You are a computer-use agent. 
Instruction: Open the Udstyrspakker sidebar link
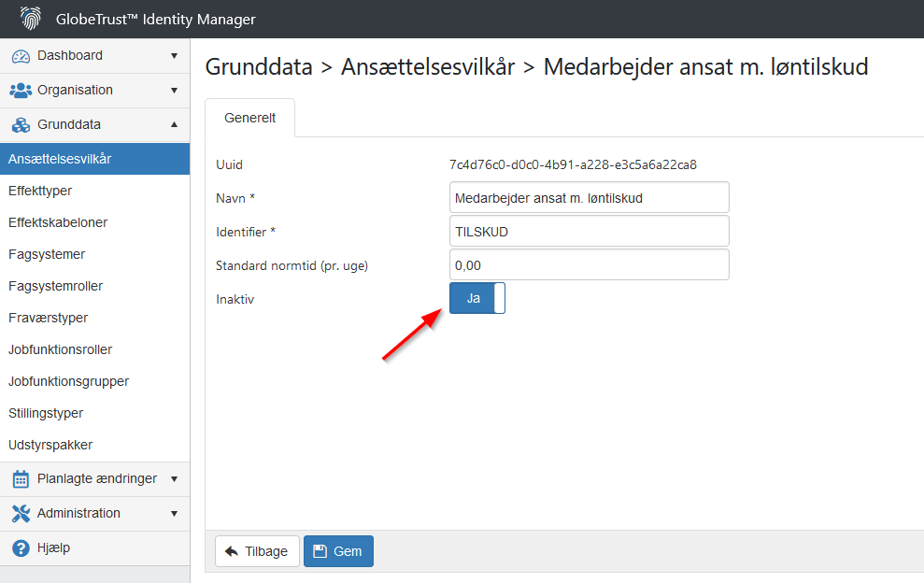click(50, 445)
